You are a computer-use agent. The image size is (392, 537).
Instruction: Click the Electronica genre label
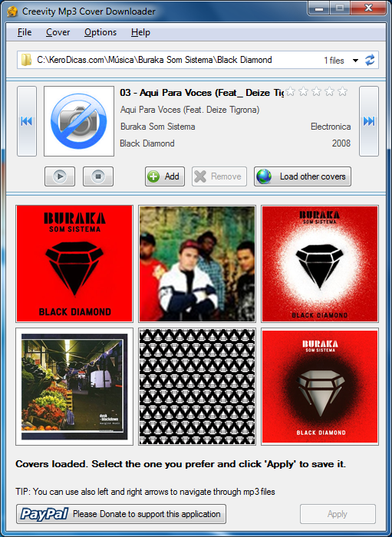[x=331, y=127]
